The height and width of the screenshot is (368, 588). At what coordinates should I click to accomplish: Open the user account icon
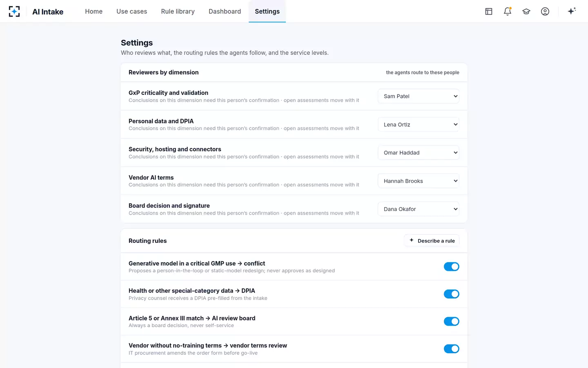point(545,11)
